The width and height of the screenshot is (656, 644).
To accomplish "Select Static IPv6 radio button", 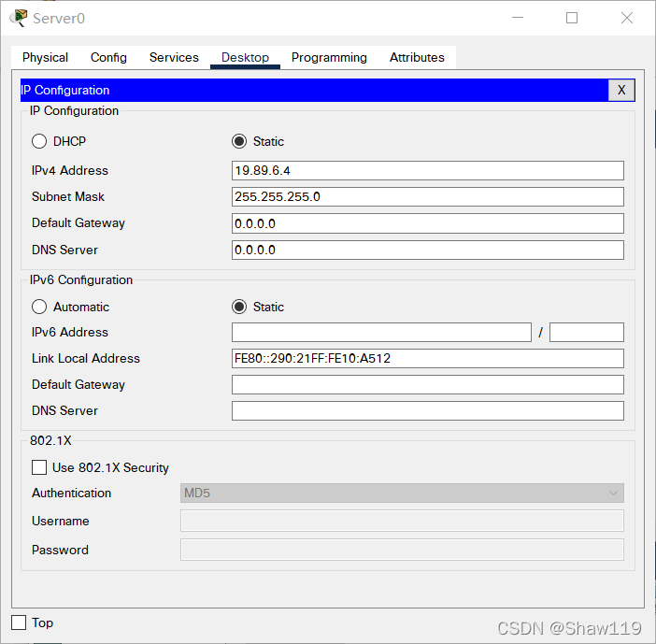I will point(239,307).
